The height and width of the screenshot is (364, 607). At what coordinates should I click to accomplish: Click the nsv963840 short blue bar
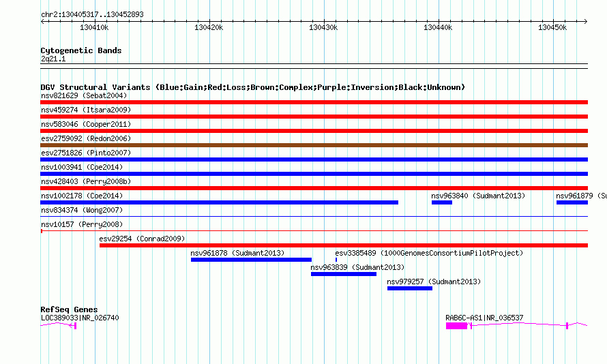(x=442, y=202)
